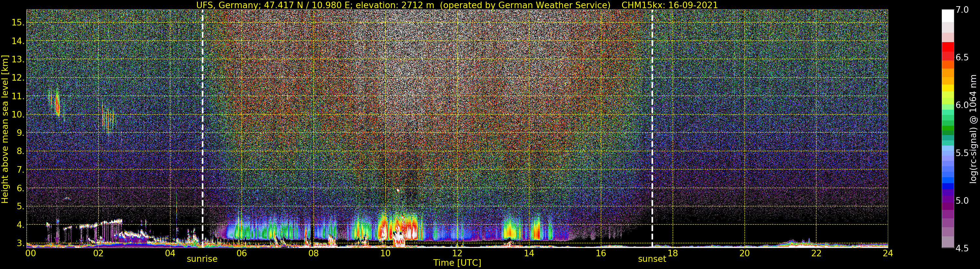Click the red cirrus cloud patch near 11 km
The image size is (980, 269).
57,105
